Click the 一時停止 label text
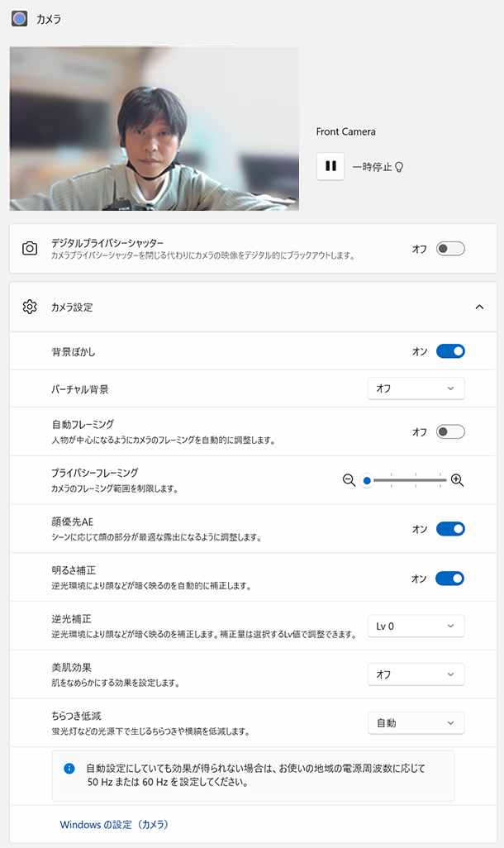 [x=372, y=167]
